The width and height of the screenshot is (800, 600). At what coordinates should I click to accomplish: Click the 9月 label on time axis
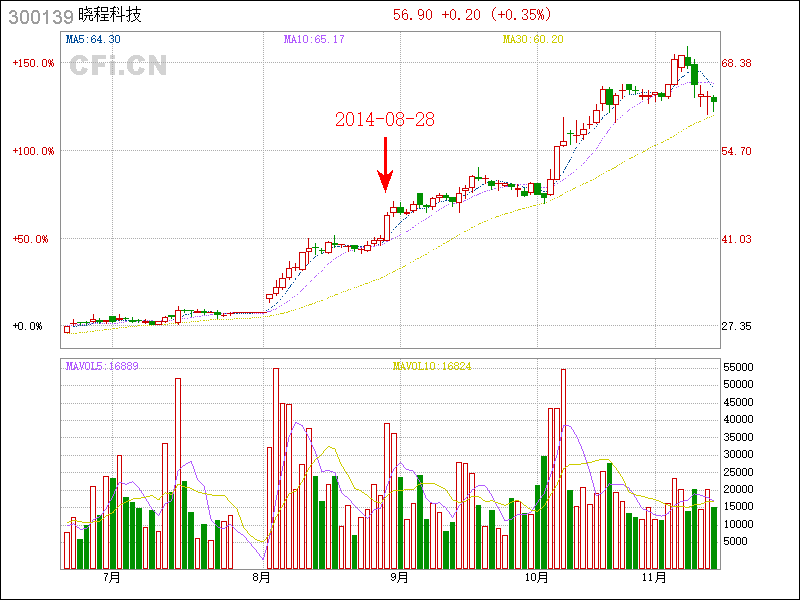pyautogui.click(x=399, y=577)
